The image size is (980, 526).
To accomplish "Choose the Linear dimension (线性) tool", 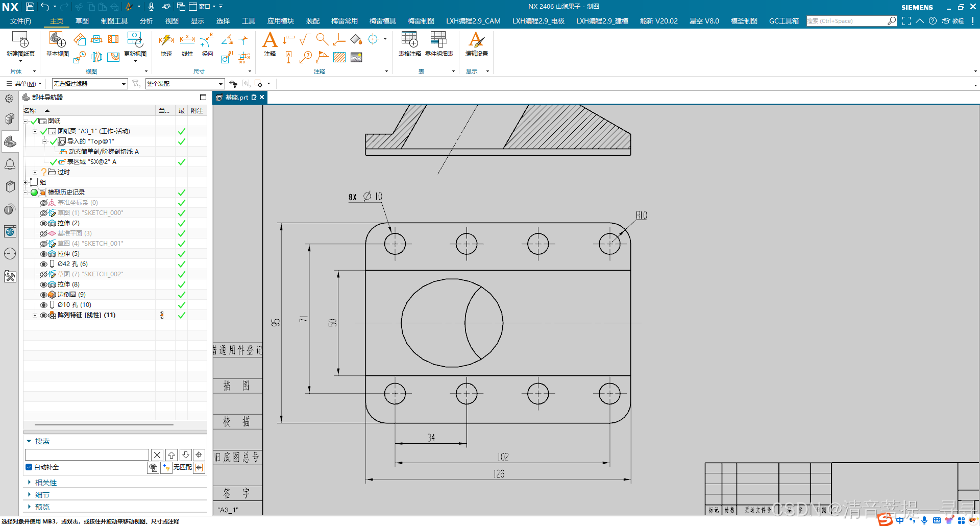I will (x=187, y=40).
